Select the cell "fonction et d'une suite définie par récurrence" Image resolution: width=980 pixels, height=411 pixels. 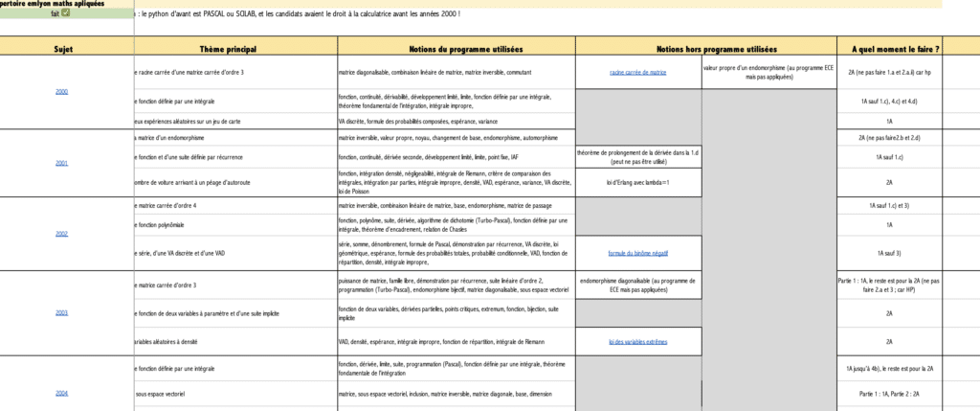(x=235, y=157)
